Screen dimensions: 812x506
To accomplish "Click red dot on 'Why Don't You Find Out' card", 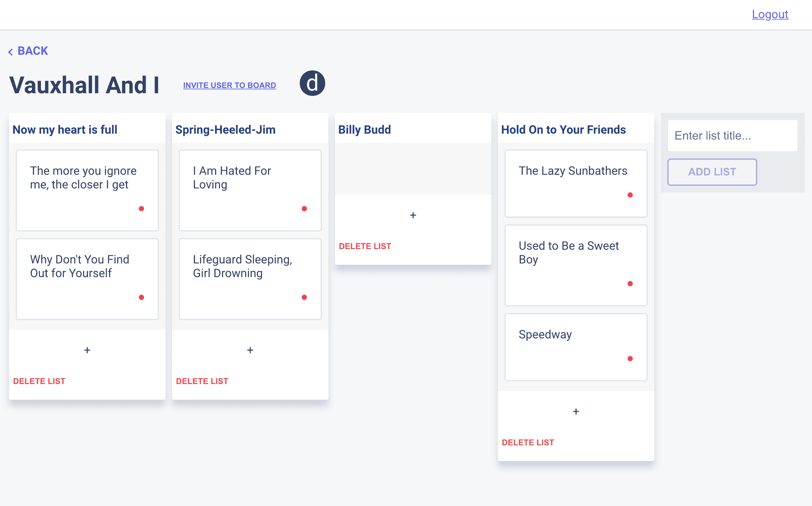I will pyautogui.click(x=141, y=298).
